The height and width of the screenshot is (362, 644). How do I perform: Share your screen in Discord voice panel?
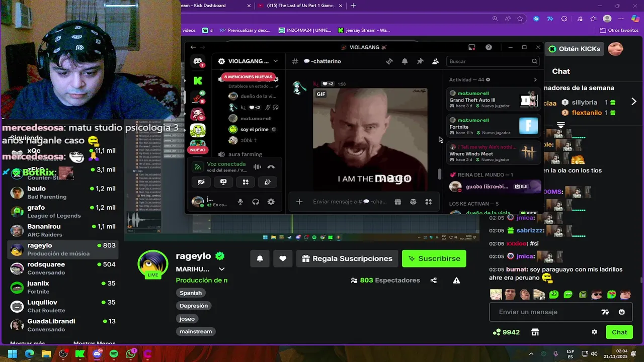point(223,182)
